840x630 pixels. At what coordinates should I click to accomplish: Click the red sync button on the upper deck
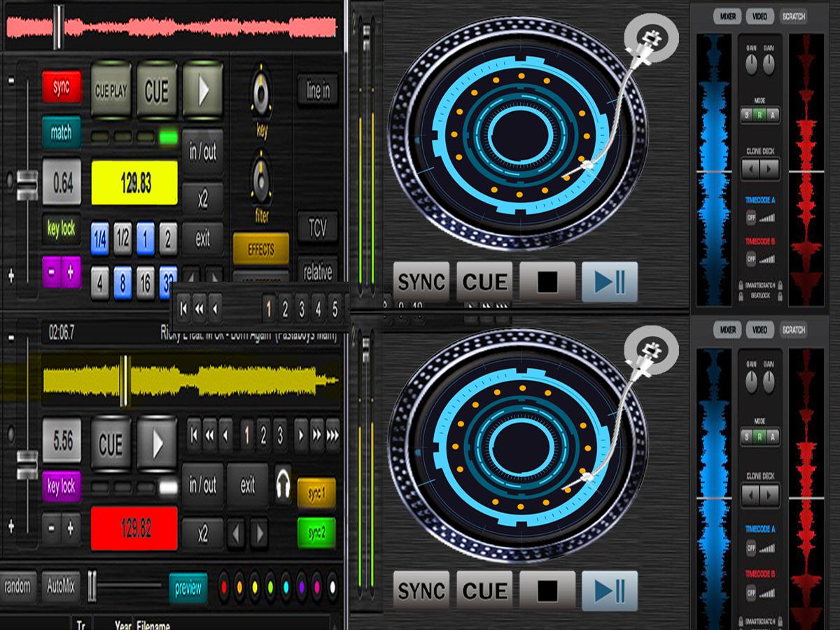62,87
